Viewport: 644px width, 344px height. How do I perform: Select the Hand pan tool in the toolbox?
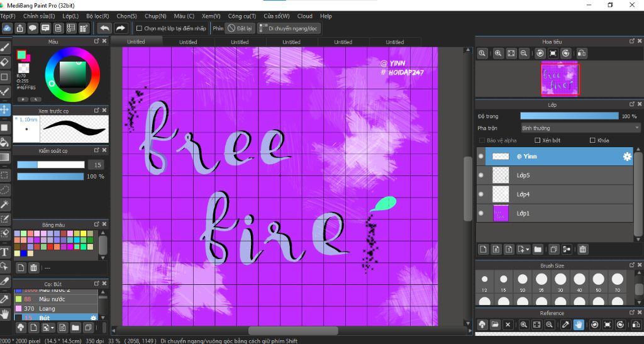coord(4,314)
